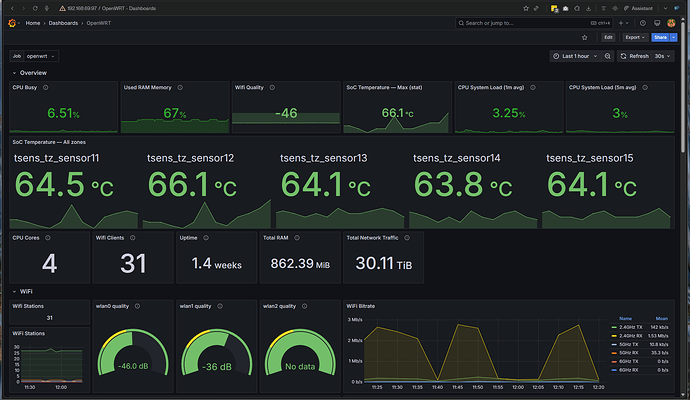Screen dimensions: 690x400
Task: Show info icon of wlan1 quality panel
Action: click(x=220, y=306)
